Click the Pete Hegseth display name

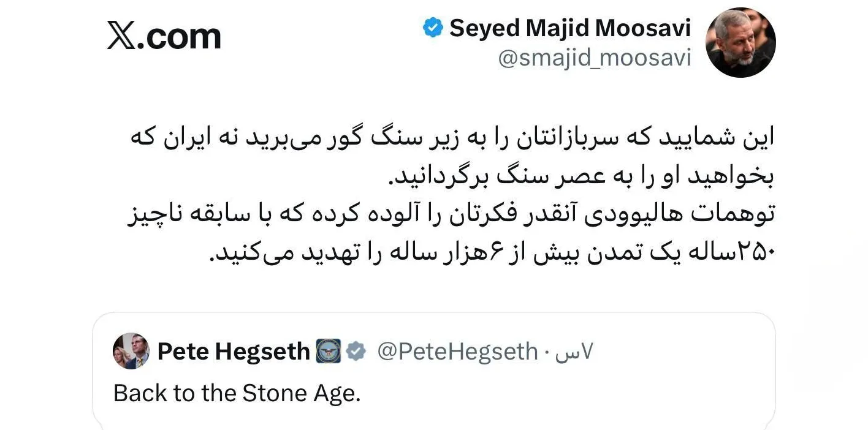point(234,352)
